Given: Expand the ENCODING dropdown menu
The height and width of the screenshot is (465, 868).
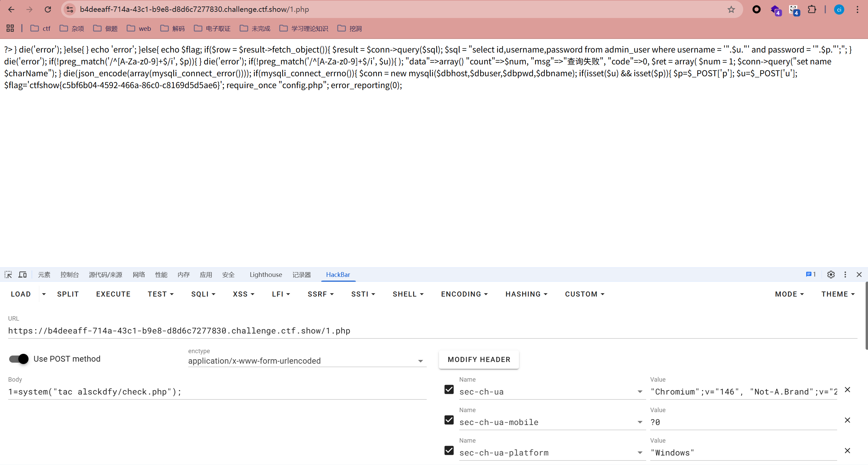Looking at the screenshot, I should coord(464,294).
